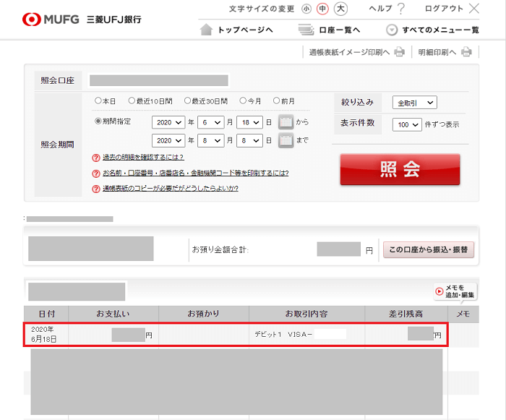The height and width of the screenshot is (420, 506).
Task: Set font size to small (小)
Action: 306,9
